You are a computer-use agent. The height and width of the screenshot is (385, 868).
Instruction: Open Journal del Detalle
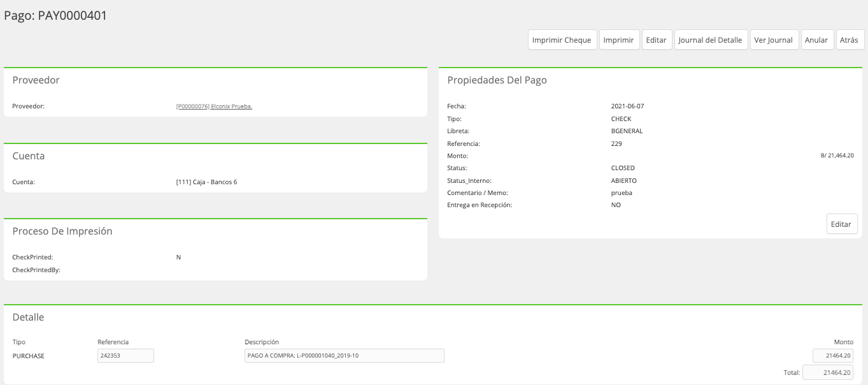[710, 40]
